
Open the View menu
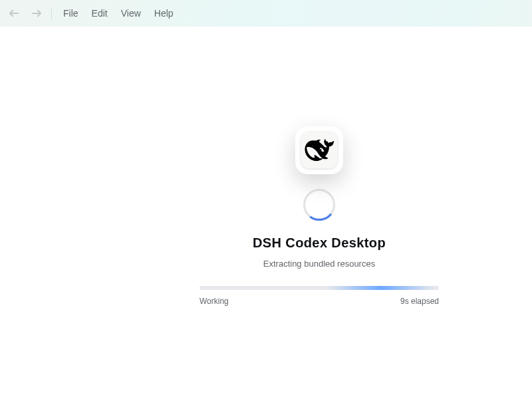130,13
